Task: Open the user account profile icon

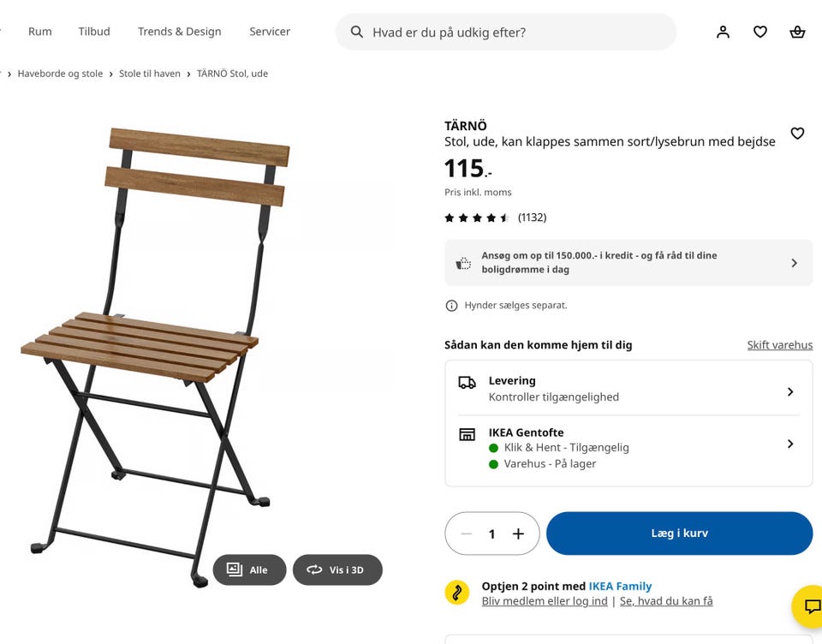Action: tap(723, 32)
